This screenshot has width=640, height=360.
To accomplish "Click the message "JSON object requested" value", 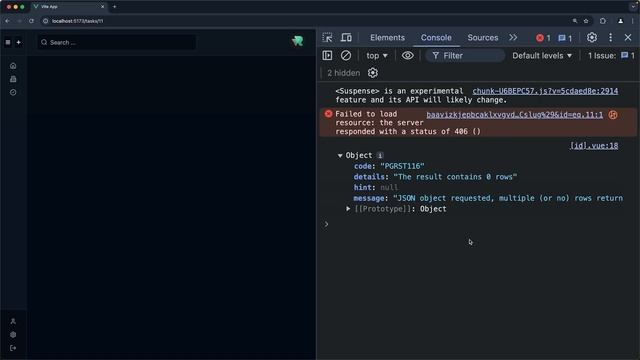I will (508, 198).
